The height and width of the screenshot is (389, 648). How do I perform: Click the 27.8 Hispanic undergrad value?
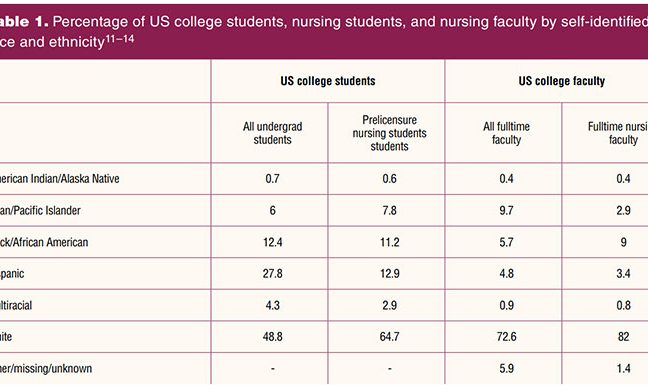(272, 274)
